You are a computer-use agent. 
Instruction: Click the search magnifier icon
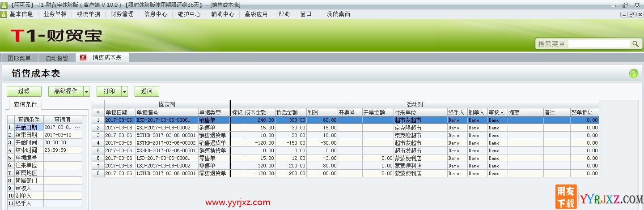(x=636, y=44)
